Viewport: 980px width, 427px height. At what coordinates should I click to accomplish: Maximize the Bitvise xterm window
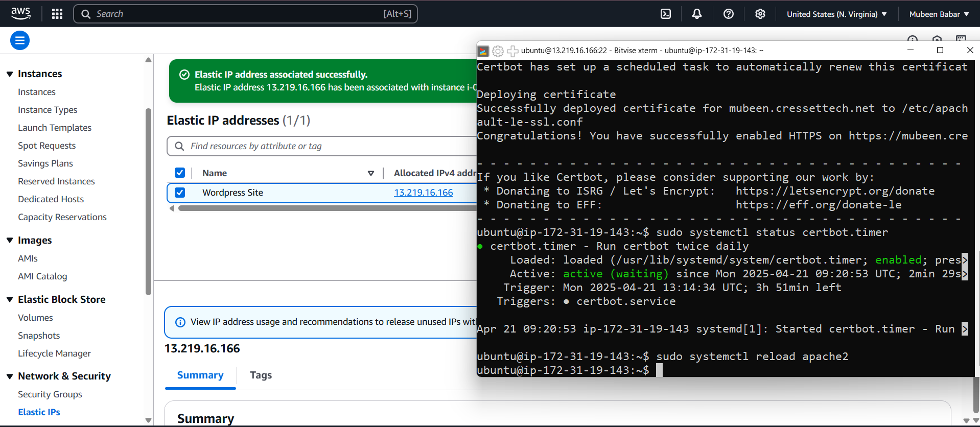point(940,50)
